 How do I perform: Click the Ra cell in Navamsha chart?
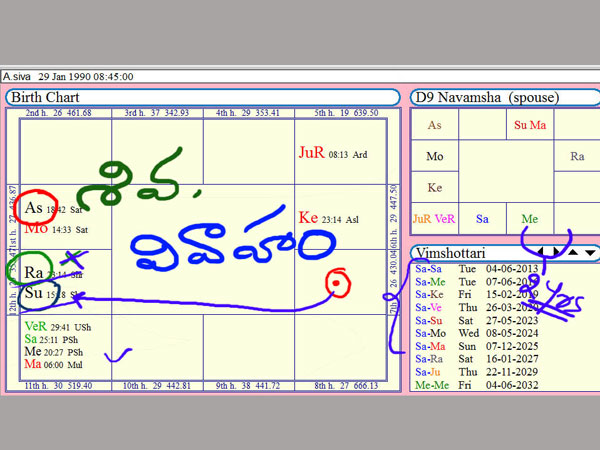coord(577,157)
